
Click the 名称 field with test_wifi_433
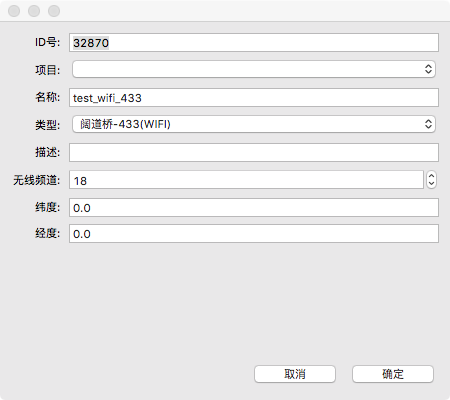click(254, 98)
